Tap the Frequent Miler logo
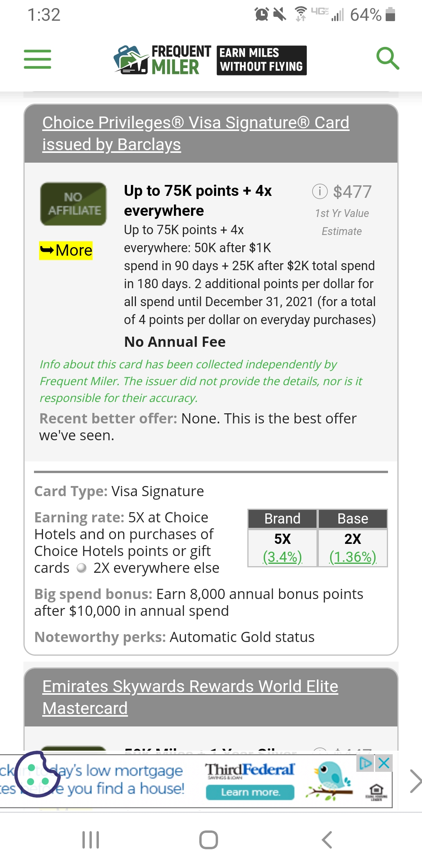 coord(162,60)
